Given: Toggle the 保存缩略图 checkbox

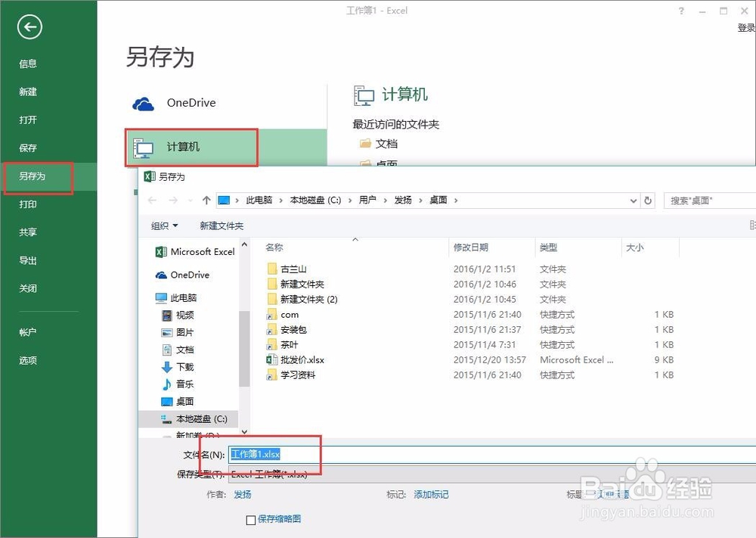Looking at the screenshot, I should [x=251, y=520].
